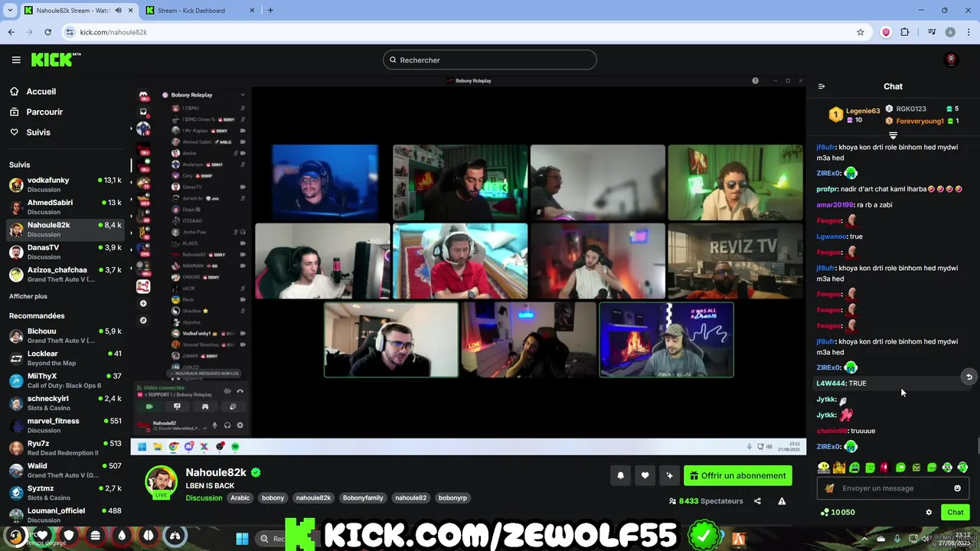Open Chrome three-dot menu
The height and width of the screenshot is (551, 980).
(x=968, y=32)
